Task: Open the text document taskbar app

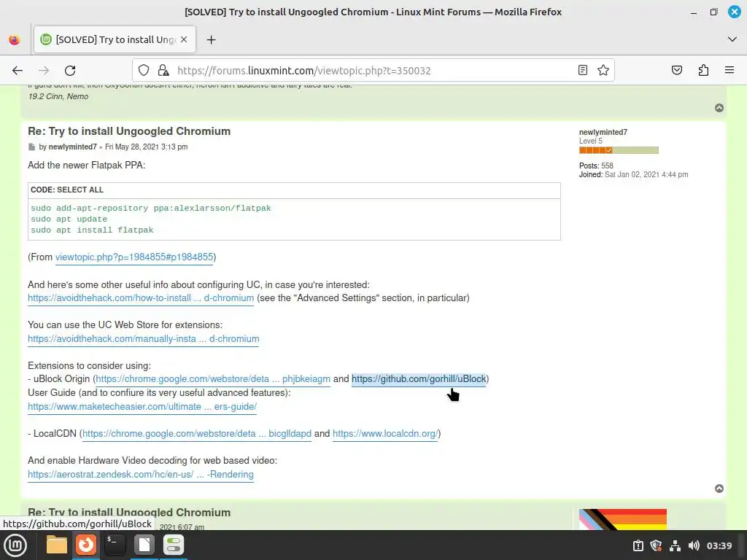Action: (x=144, y=545)
